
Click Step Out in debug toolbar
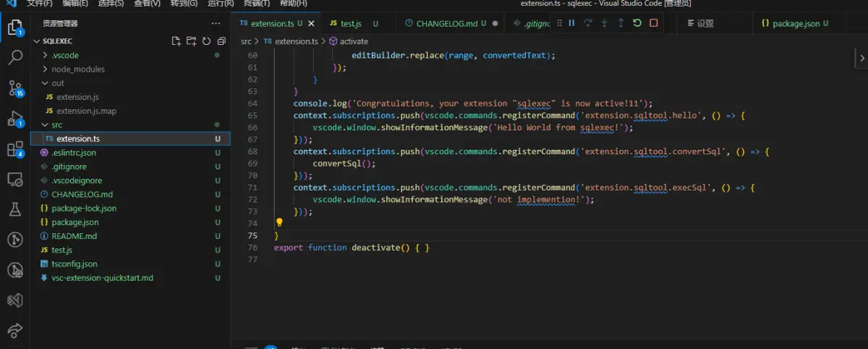[621, 23]
